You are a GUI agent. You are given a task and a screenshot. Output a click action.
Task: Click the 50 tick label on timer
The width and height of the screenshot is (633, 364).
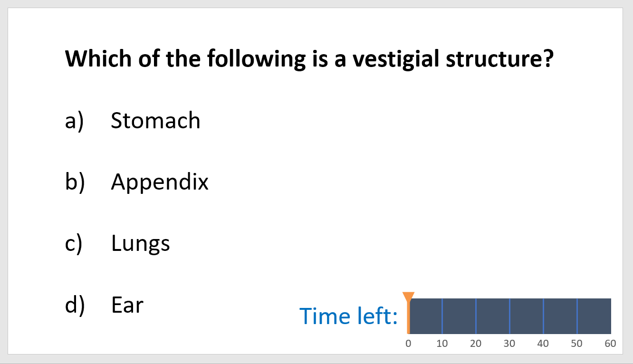click(x=577, y=344)
